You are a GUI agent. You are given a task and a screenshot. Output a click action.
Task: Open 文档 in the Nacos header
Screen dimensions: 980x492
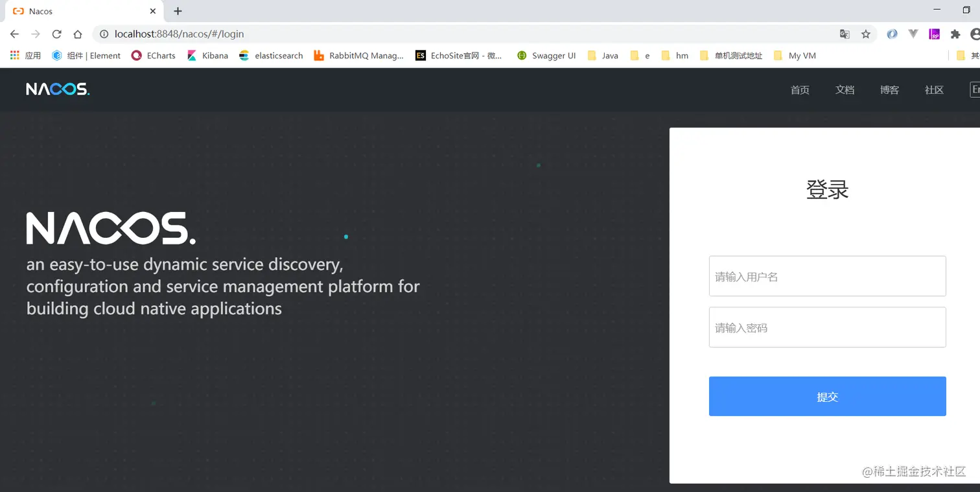tap(845, 90)
